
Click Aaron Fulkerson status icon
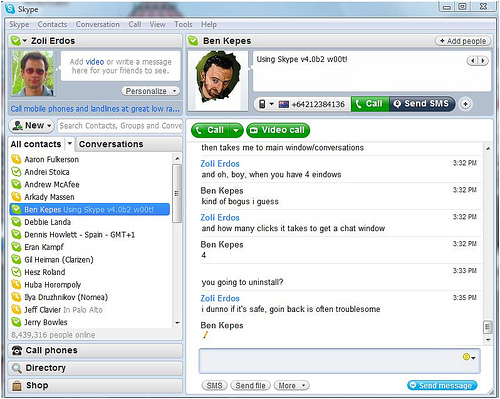[16, 159]
